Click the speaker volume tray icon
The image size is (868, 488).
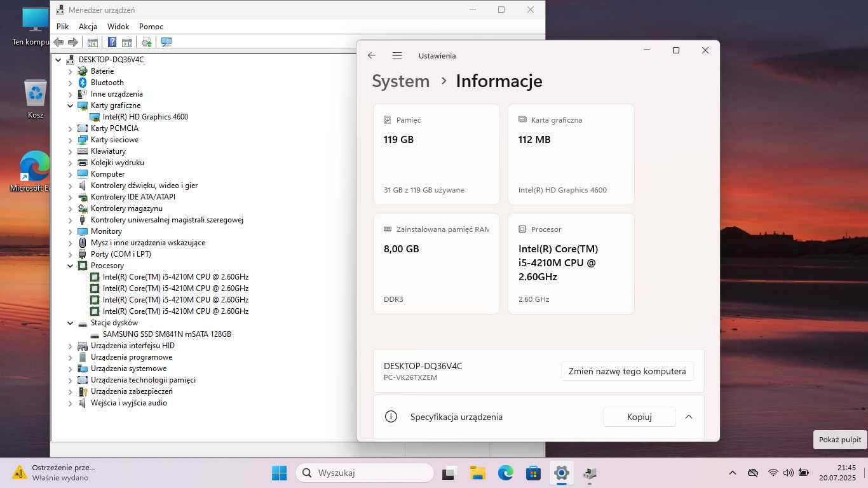(x=789, y=473)
